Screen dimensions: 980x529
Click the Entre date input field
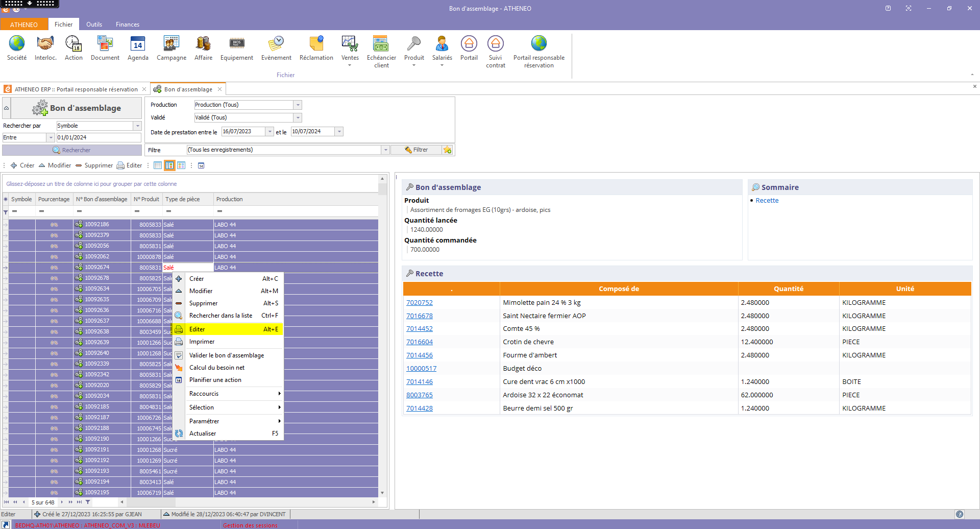pyautogui.click(x=98, y=138)
